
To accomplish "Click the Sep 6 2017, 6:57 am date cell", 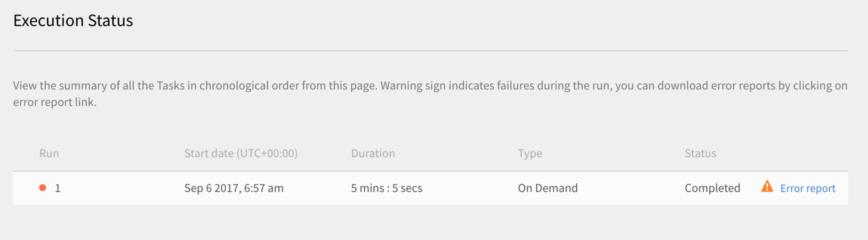I will [x=234, y=188].
